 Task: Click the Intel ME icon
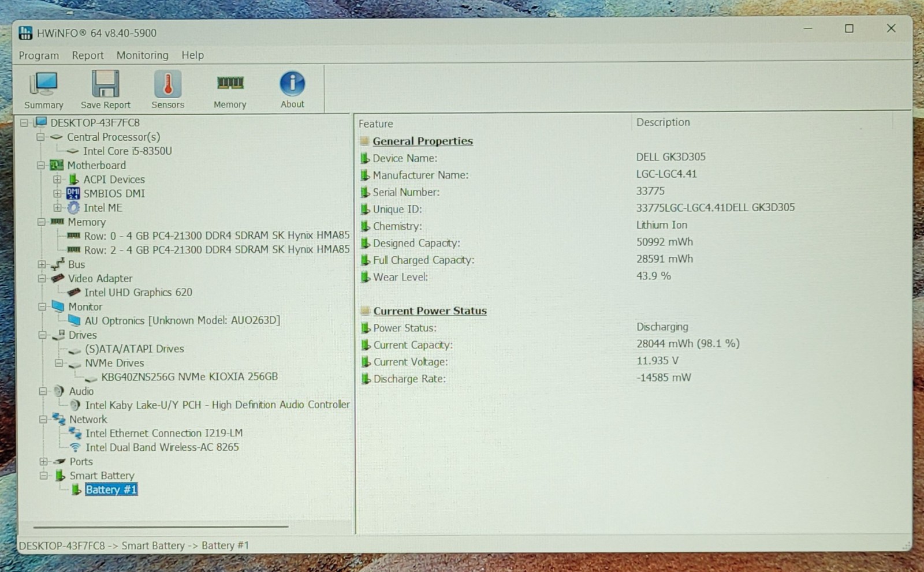73,208
